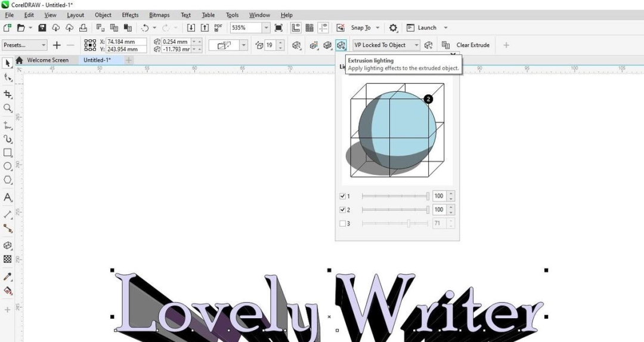This screenshot has width=644, height=342.
Task: Show or hide the grid
Action: 309,27
